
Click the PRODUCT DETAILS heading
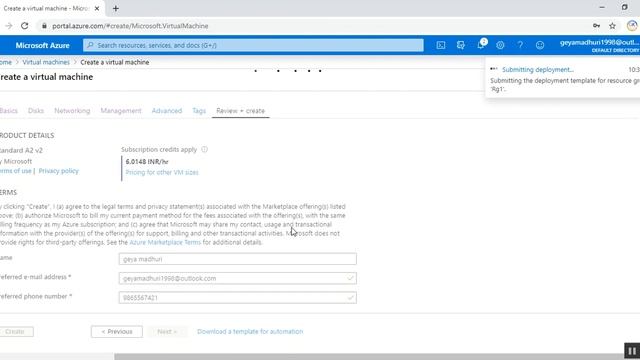click(27, 135)
